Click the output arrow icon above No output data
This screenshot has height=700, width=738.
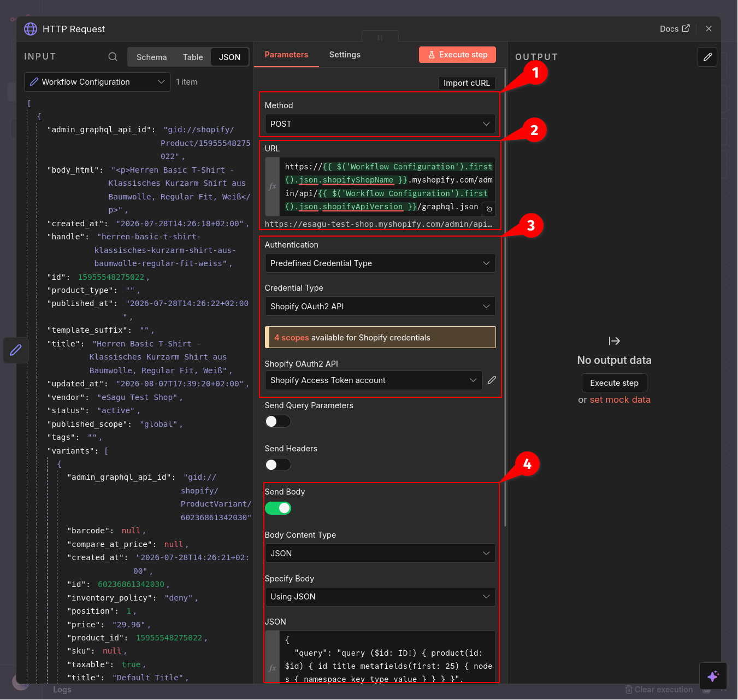click(615, 341)
